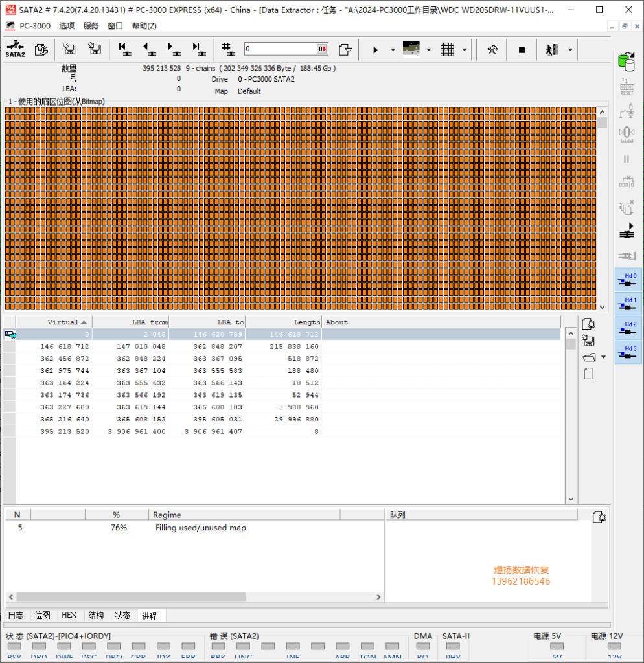
Task: Click the hash go-to-sector icon
Action: coord(228,49)
